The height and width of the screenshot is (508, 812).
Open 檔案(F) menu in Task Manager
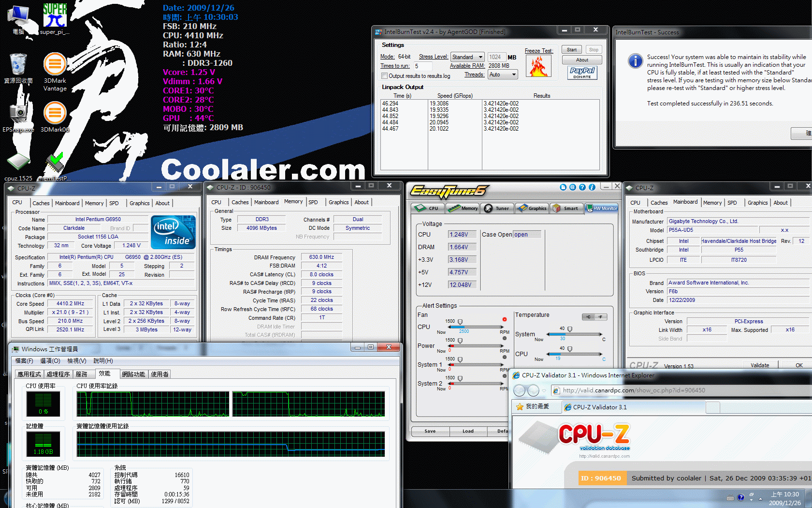click(x=24, y=361)
